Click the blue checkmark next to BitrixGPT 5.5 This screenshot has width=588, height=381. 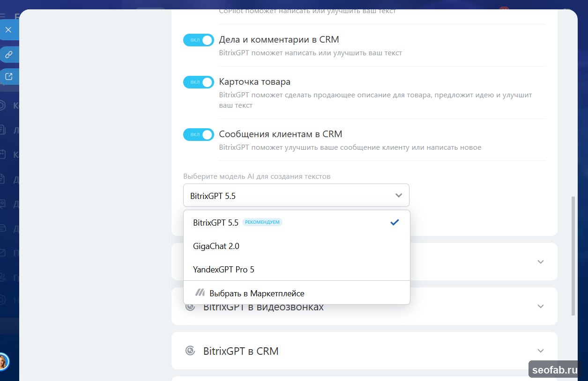coord(394,222)
